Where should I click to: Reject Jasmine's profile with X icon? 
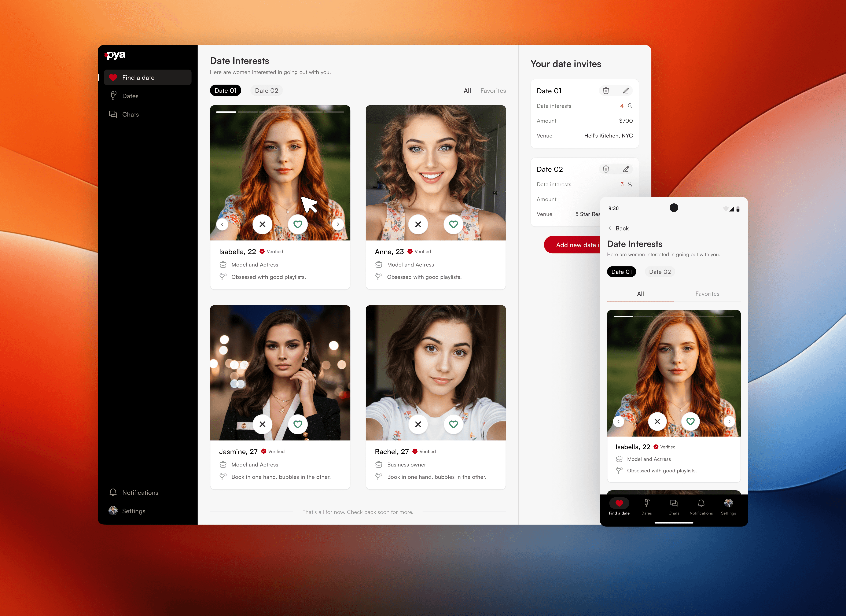point(262,424)
